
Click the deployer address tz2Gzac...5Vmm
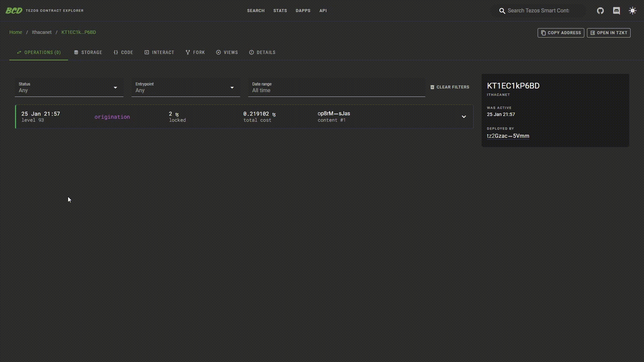click(x=508, y=136)
